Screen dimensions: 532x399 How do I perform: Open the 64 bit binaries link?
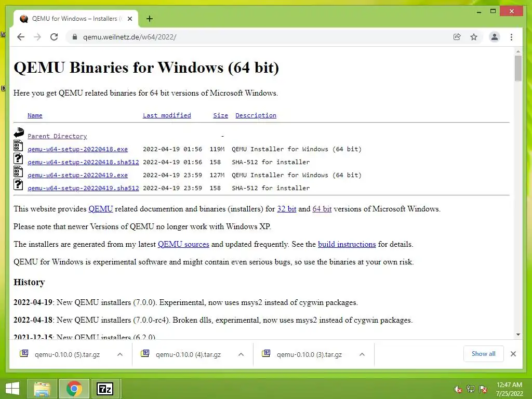point(322,209)
